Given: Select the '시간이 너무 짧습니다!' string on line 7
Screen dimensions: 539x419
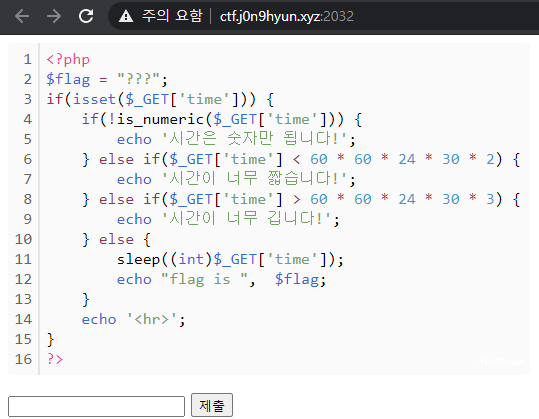Looking at the screenshot, I should point(254,179).
